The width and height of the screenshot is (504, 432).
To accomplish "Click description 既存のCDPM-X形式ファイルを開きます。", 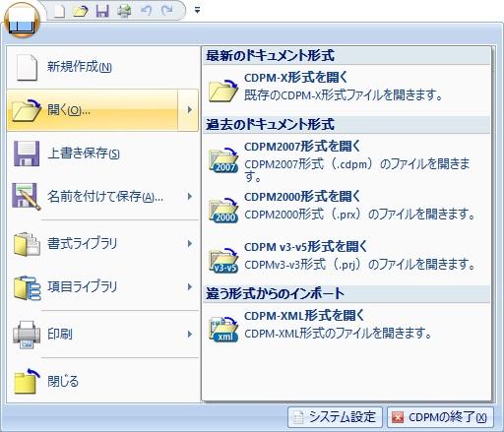I will pos(344,95).
